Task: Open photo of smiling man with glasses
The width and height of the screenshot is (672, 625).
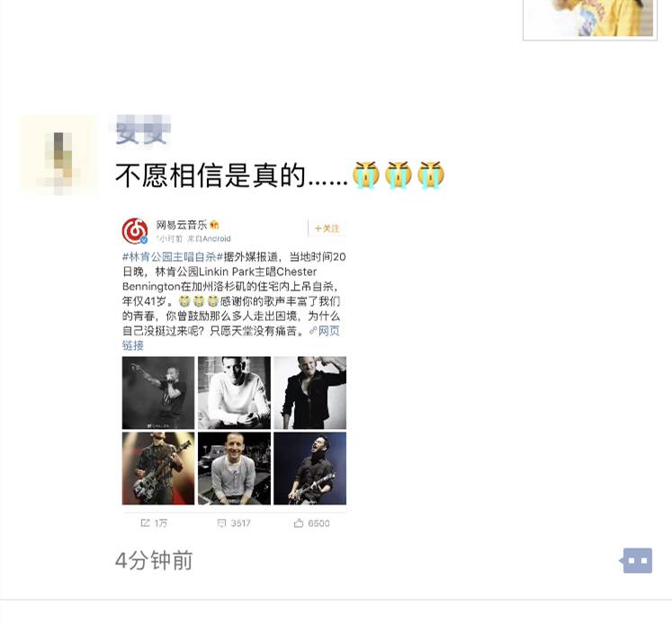Action: pyautogui.click(x=234, y=469)
